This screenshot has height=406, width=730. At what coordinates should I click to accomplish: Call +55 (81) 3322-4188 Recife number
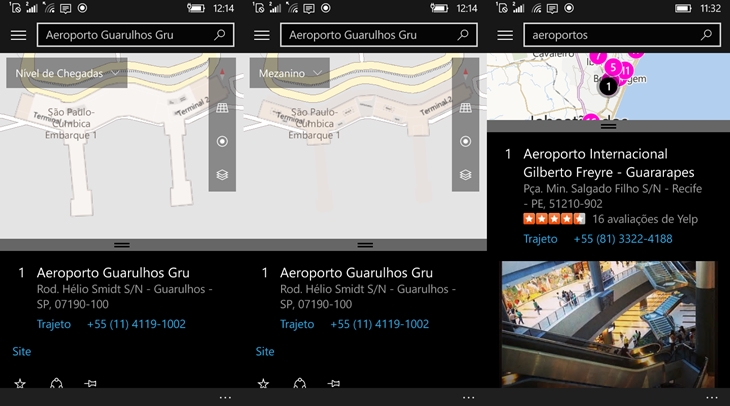point(623,239)
